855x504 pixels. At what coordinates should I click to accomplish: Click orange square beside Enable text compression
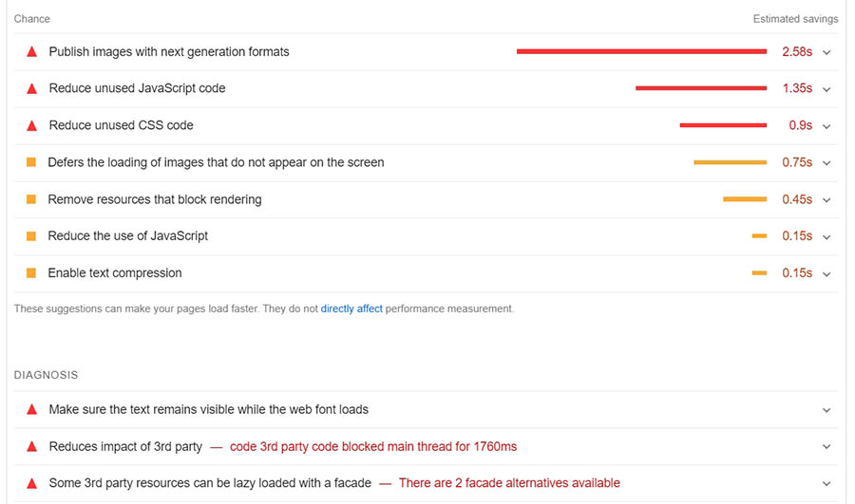click(31, 273)
